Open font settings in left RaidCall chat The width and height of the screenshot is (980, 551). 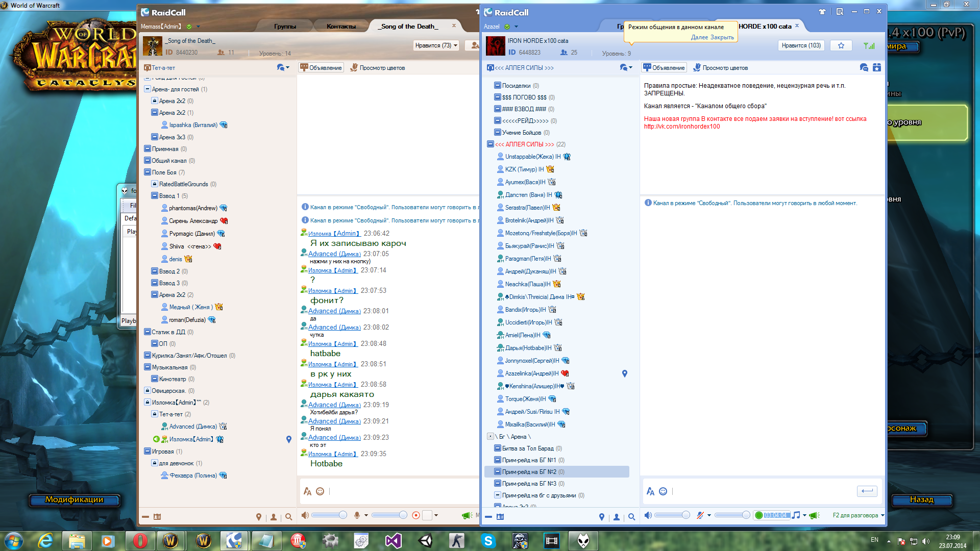[x=307, y=491]
